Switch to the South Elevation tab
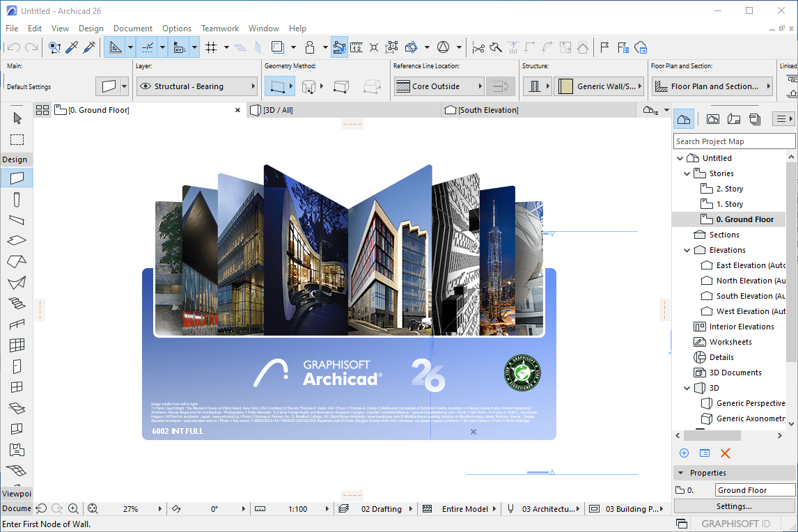 (x=538, y=110)
